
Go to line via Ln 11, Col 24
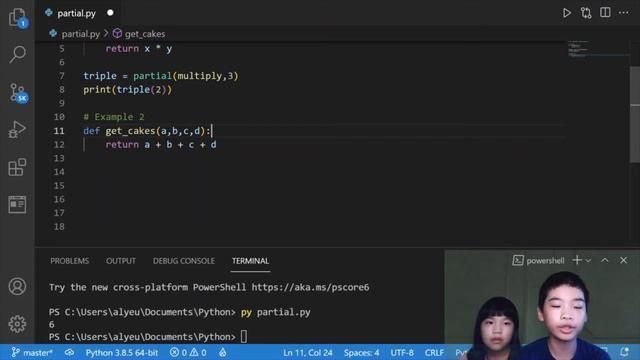point(308,352)
